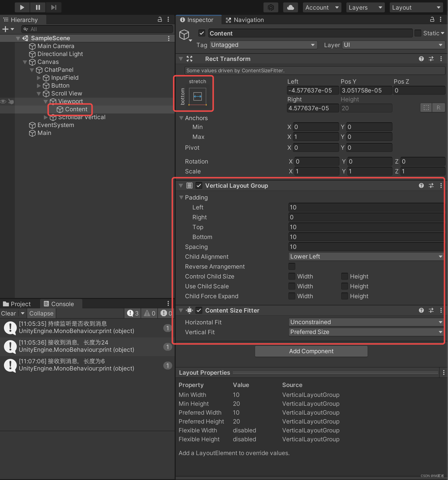This screenshot has width=448, height=480.
Task: Expand the InputField object
Action: pos(39,78)
